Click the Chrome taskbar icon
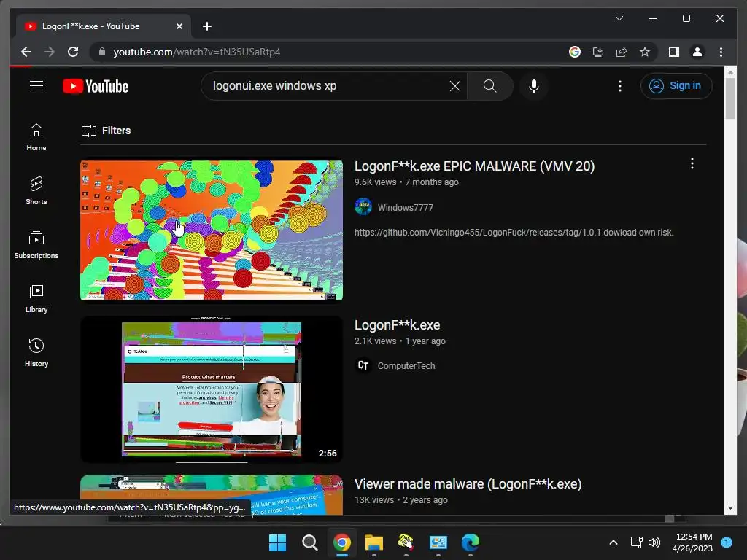747x560 pixels. tap(341, 542)
